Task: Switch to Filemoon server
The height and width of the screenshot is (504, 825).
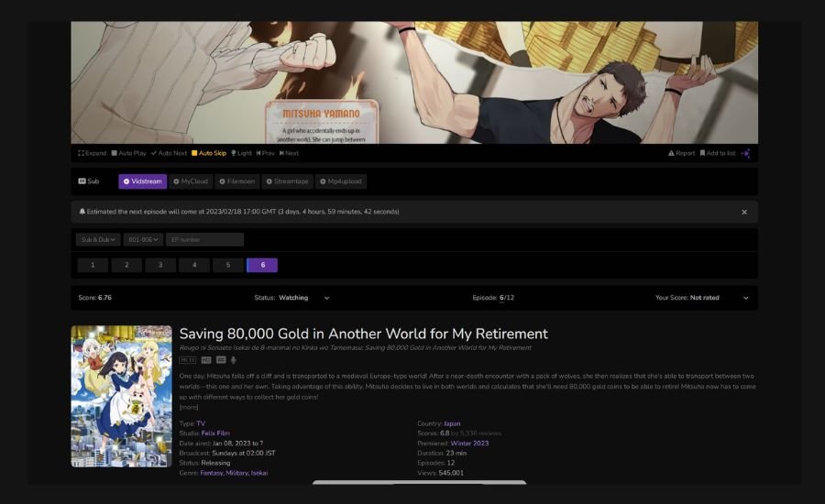Action: pos(236,181)
